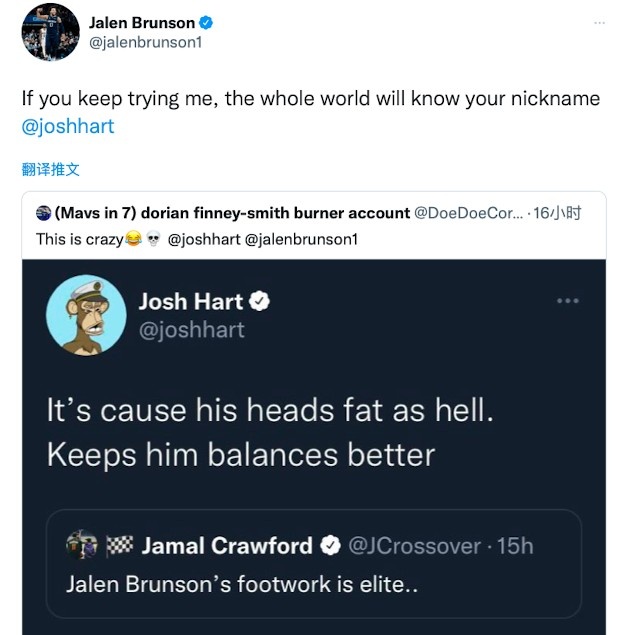Click the 16小时 timestamp on the quoted tweet
This screenshot has height=635, width=622.
click(557, 213)
